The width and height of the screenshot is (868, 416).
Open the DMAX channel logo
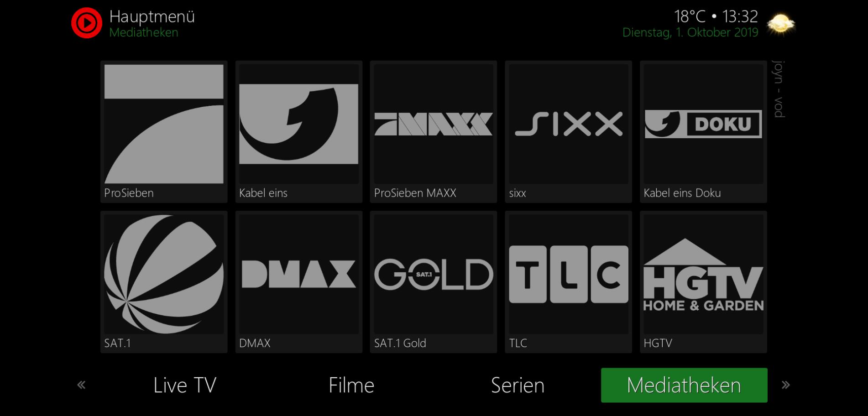[298, 274]
